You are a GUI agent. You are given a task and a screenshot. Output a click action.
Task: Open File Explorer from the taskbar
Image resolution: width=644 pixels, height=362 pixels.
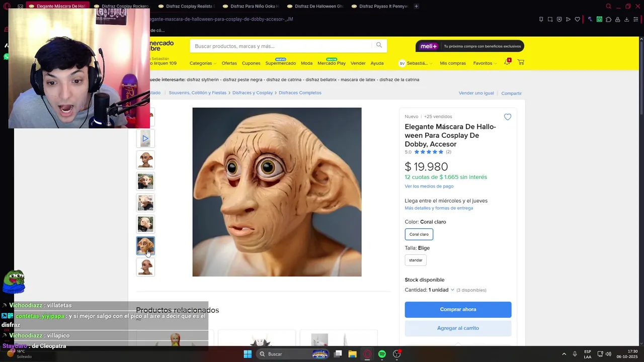352,354
